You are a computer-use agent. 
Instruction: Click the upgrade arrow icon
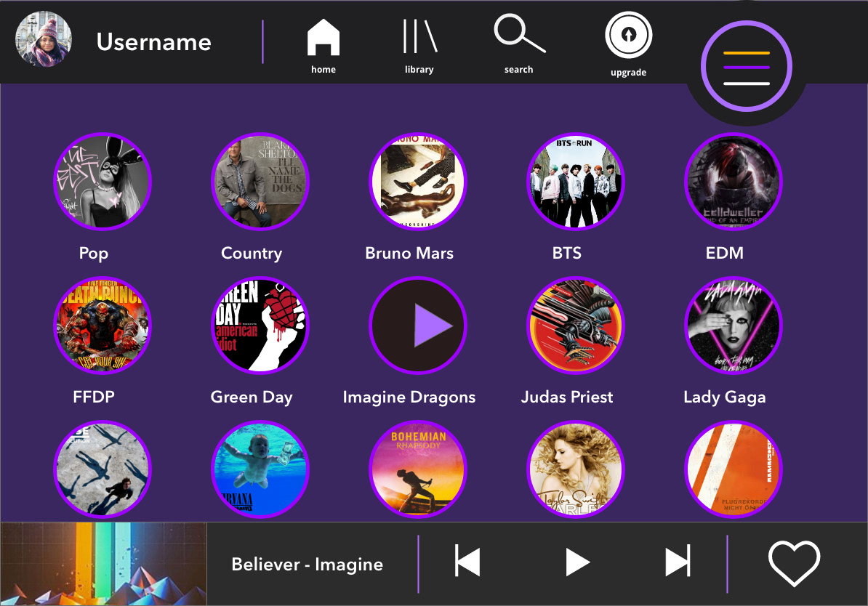[x=628, y=35]
